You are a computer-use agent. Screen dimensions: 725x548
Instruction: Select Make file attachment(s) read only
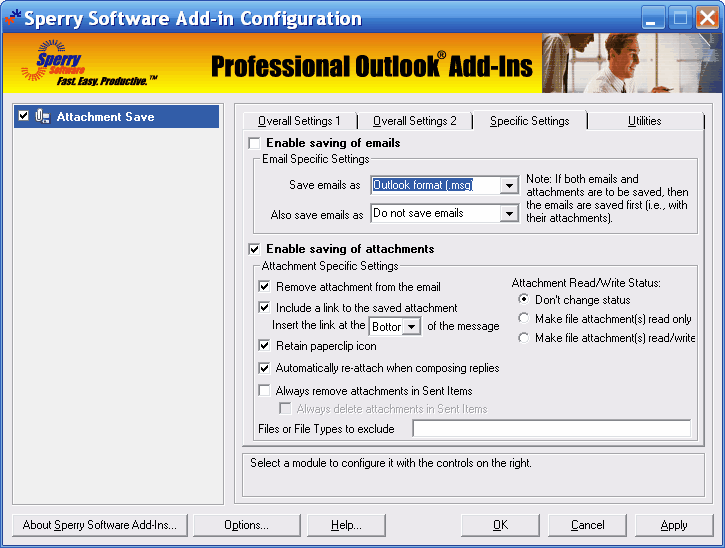pos(524,319)
